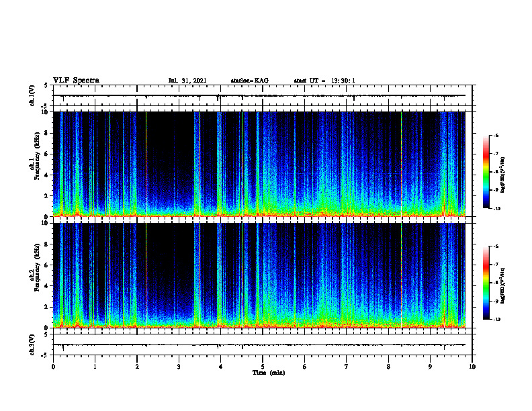The height and width of the screenshot is (411, 532).
Task: Click the "-8" label on ch.1 color bar
Action: (x=496, y=172)
